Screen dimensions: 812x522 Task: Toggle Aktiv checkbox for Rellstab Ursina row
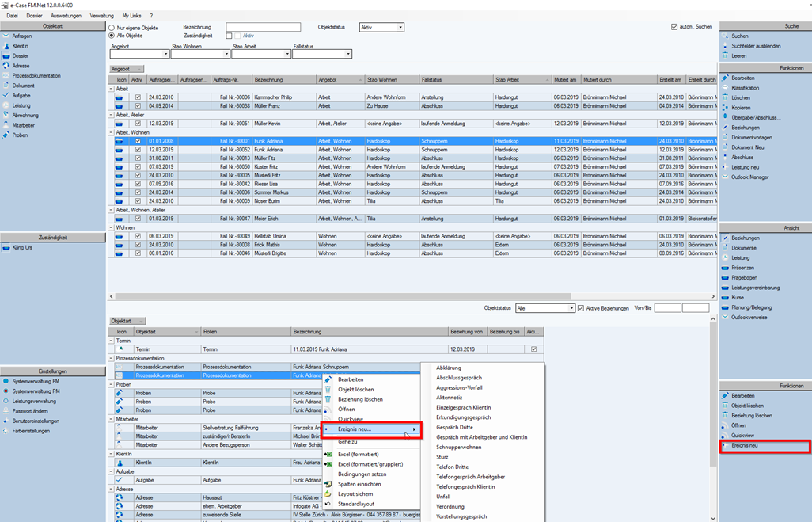pyautogui.click(x=138, y=236)
